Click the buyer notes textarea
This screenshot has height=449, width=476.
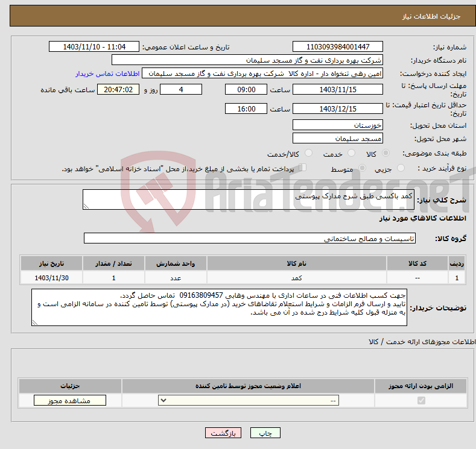pos(219,307)
